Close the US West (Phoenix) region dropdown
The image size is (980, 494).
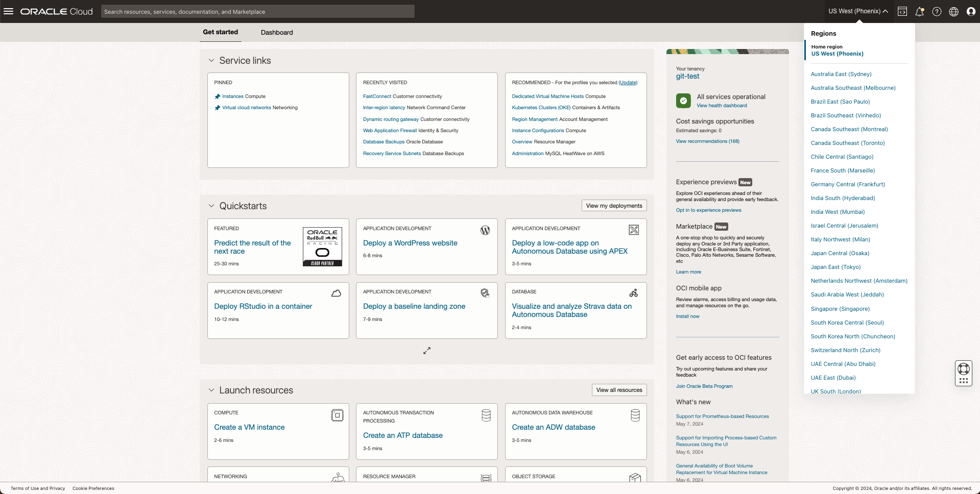(x=858, y=11)
